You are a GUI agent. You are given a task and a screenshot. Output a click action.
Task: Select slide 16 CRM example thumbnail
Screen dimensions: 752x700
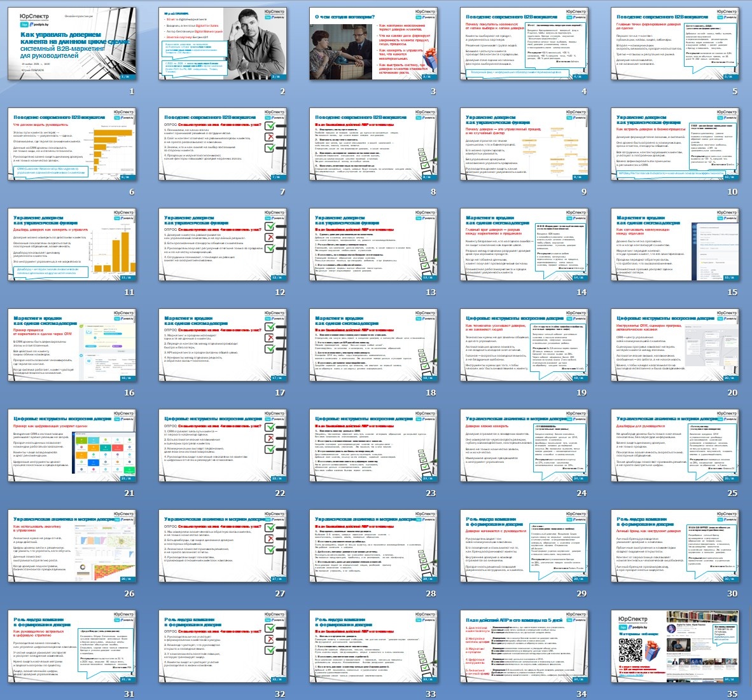point(72,345)
